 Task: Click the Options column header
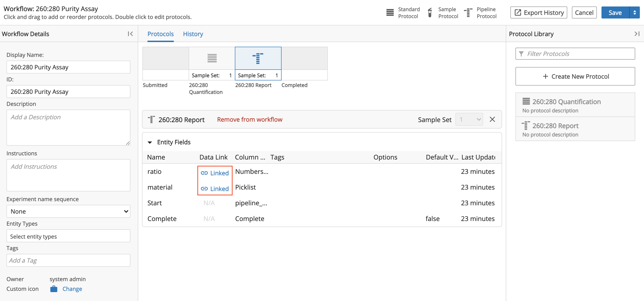pos(385,157)
